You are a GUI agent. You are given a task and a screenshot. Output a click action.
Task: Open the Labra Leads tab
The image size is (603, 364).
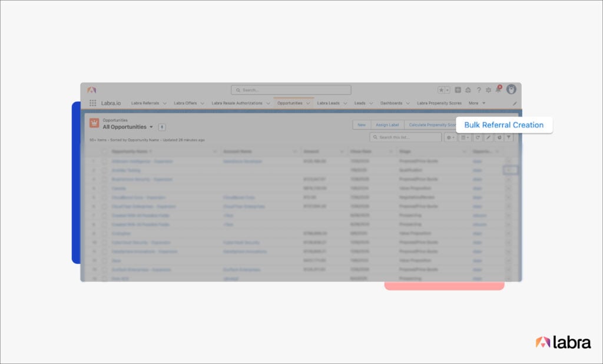pyautogui.click(x=329, y=103)
